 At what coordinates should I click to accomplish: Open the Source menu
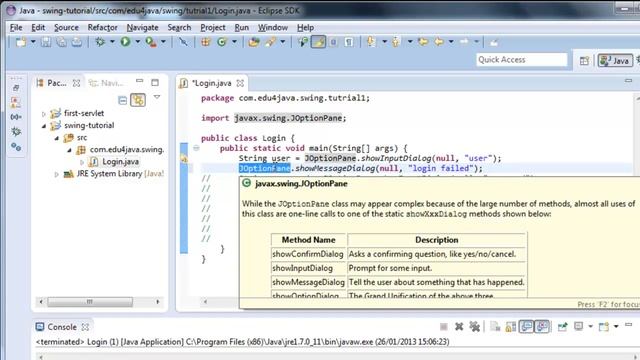[x=66, y=27]
